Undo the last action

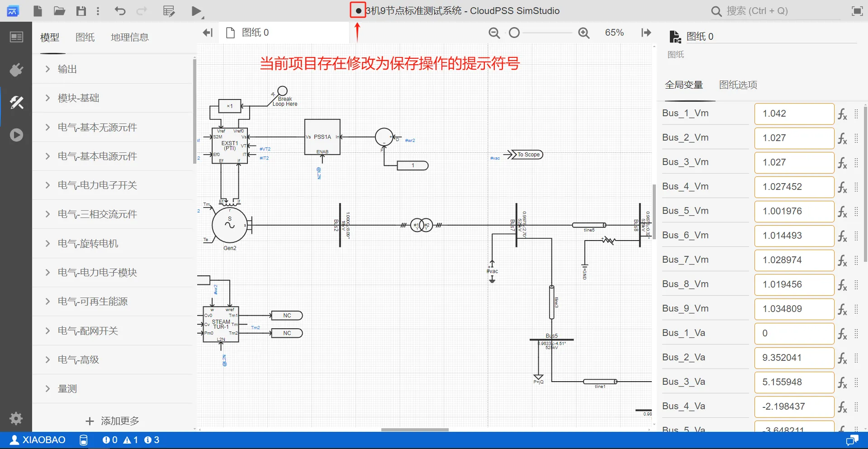click(x=120, y=11)
